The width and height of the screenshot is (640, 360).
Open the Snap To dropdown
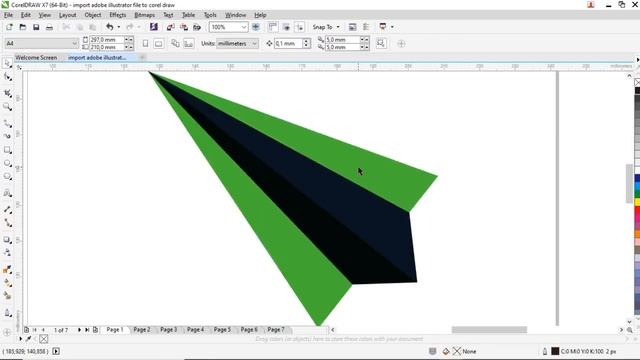point(326,27)
